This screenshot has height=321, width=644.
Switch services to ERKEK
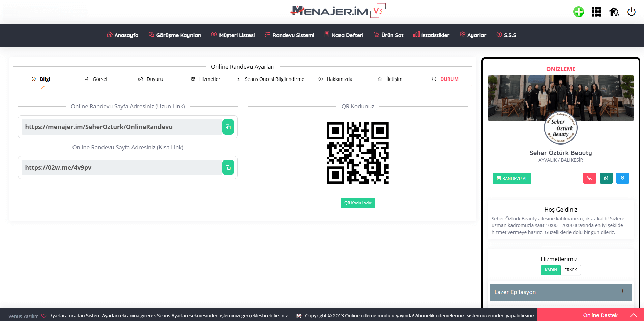point(570,270)
